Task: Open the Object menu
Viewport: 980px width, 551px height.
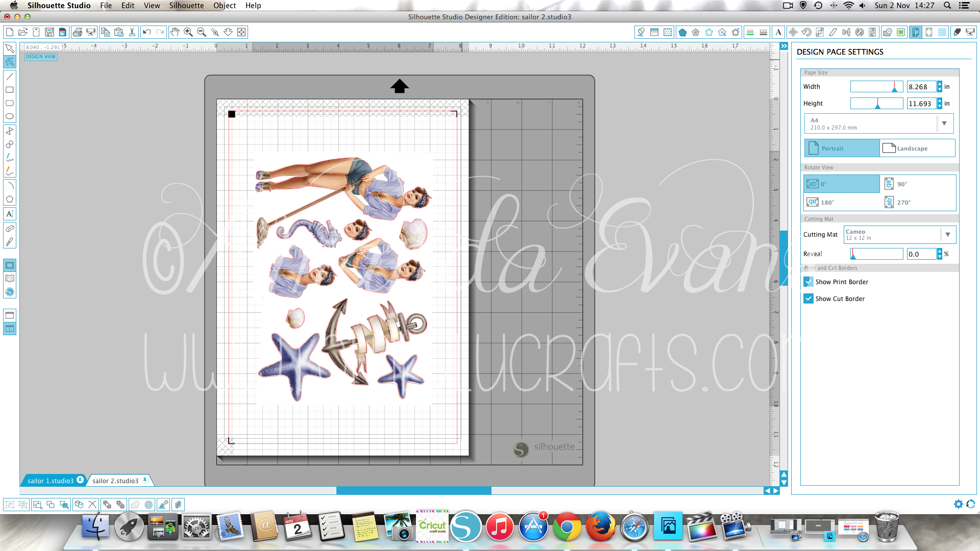Action: (x=225, y=6)
